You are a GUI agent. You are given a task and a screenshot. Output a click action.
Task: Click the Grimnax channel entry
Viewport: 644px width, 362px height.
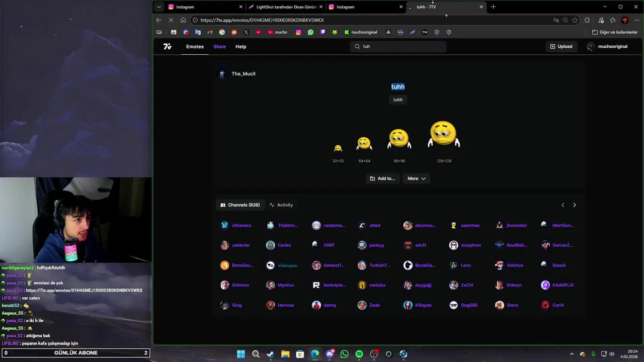point(235,285)
